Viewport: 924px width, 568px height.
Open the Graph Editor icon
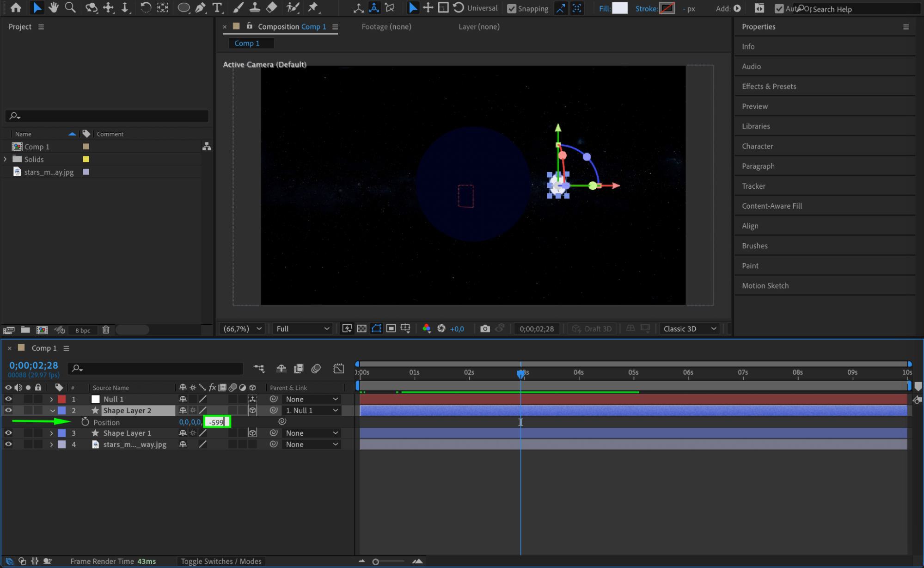338,368
